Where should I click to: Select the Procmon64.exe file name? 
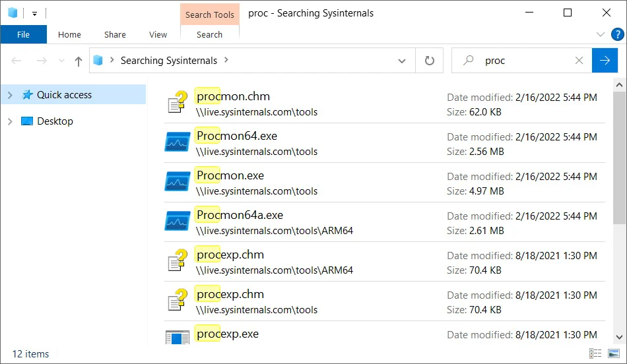pos(237,136)
